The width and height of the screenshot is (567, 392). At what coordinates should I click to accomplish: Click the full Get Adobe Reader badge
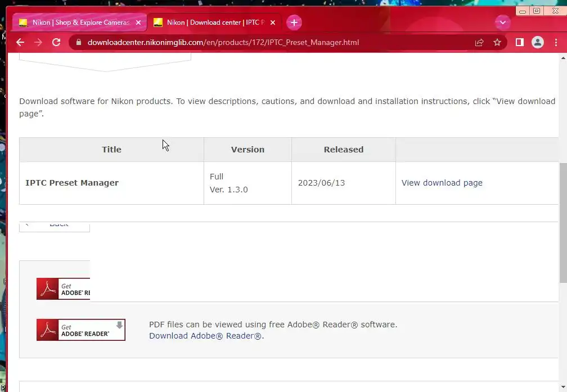(81, 330)
